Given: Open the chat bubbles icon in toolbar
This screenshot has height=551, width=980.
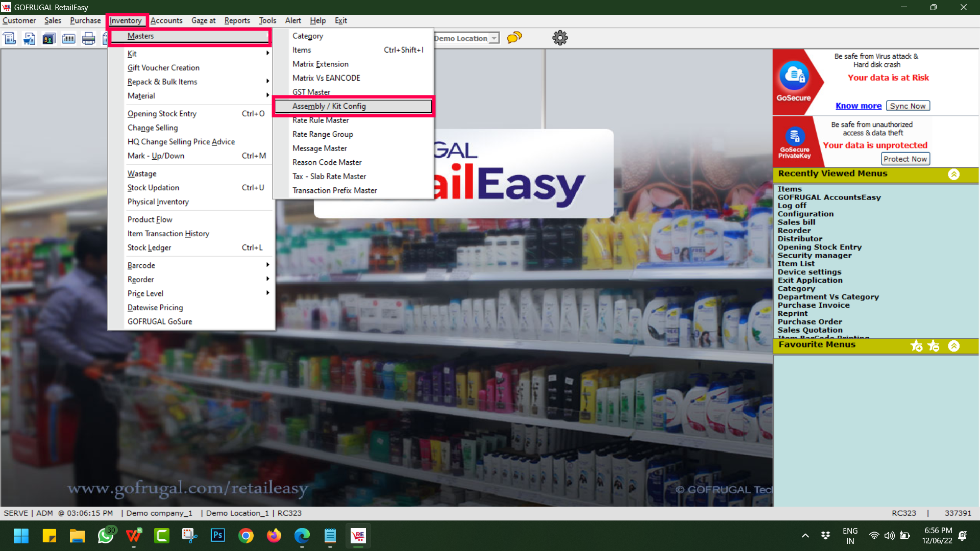Looking at the screenshot, I should (x=514, y=38).
